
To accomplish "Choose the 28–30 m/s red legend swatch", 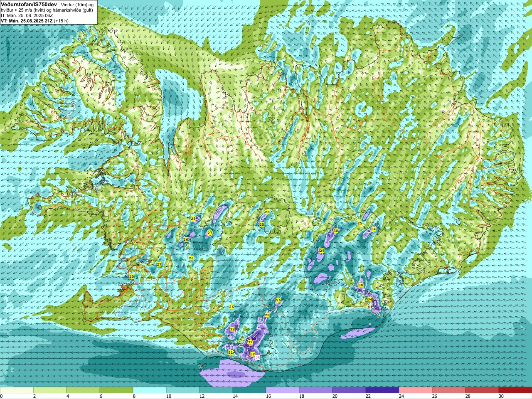I will pos(482,390).
